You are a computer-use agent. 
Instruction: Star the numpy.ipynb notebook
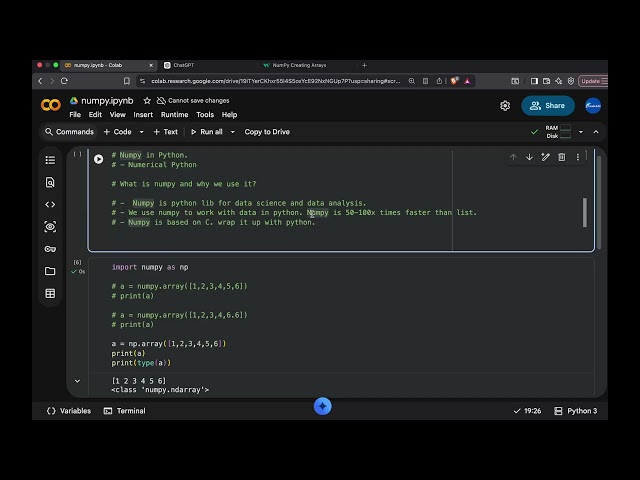[147, 100]
